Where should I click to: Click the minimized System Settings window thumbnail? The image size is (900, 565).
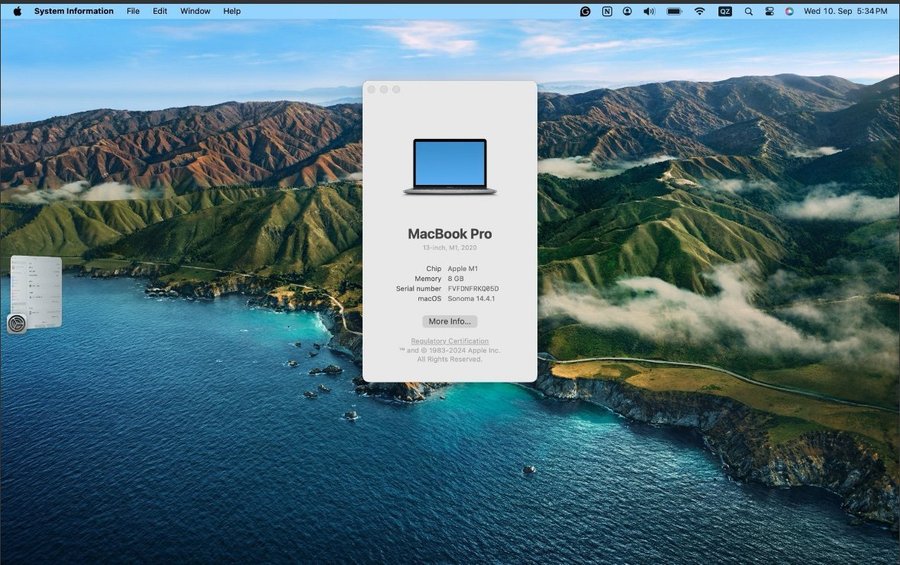click(36, 291)
